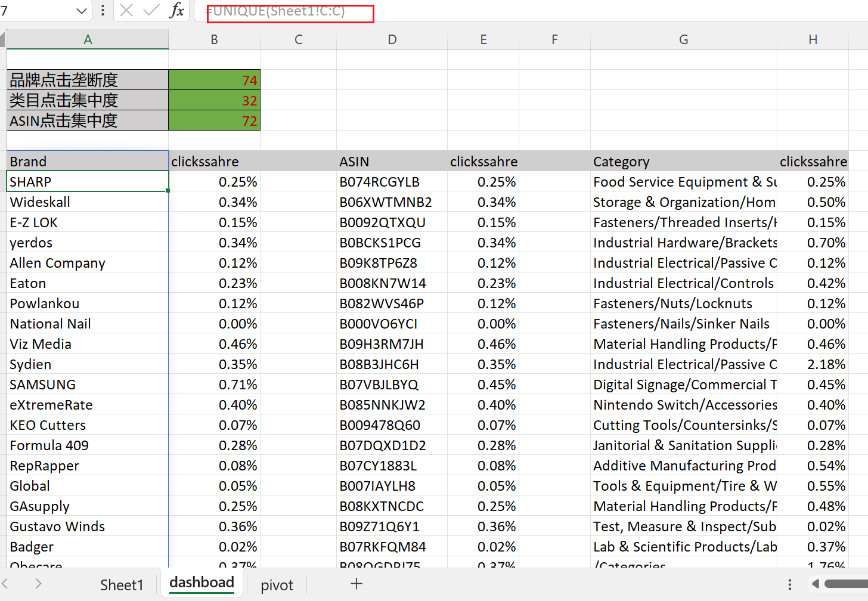Viewport: 868px width, 601px height.
Task: Select the 2.18% clickshare value
Action: click(x=813, y=364)
